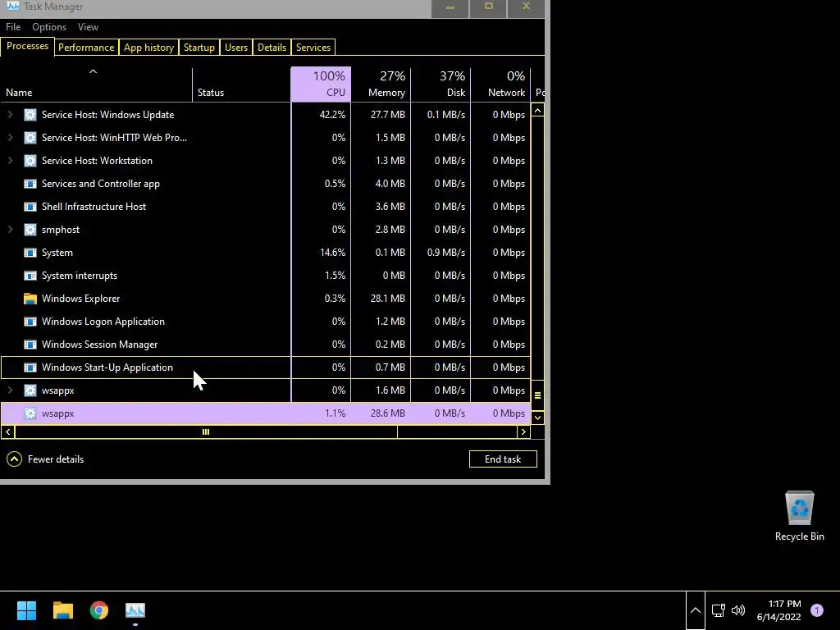Click the Windows Explorer folder icon
Viewport: 840px width, 630px height.
point(30,299)
